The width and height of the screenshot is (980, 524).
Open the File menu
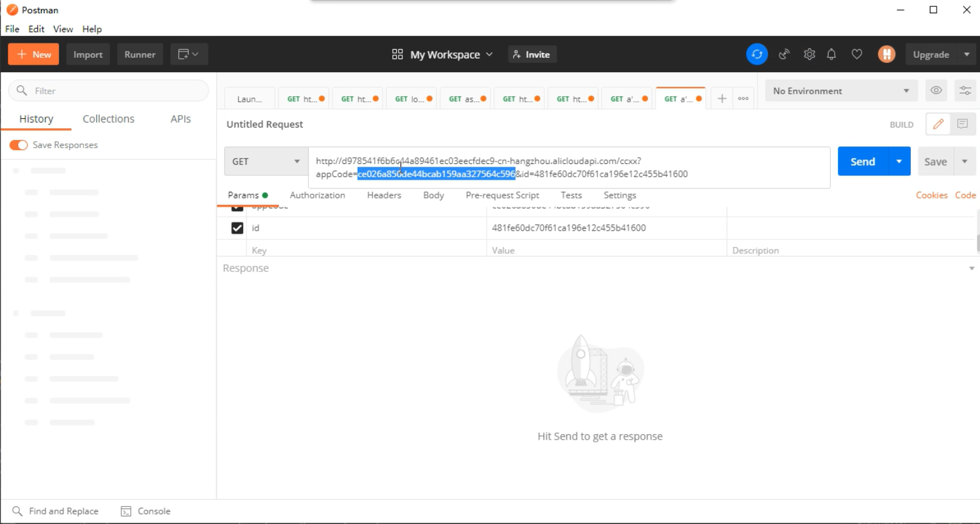12,29
